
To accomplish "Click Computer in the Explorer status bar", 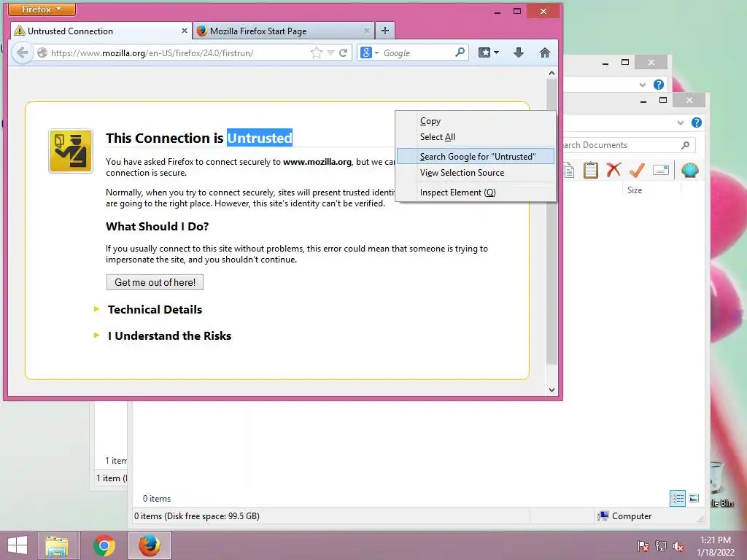I will click(625, 516).
